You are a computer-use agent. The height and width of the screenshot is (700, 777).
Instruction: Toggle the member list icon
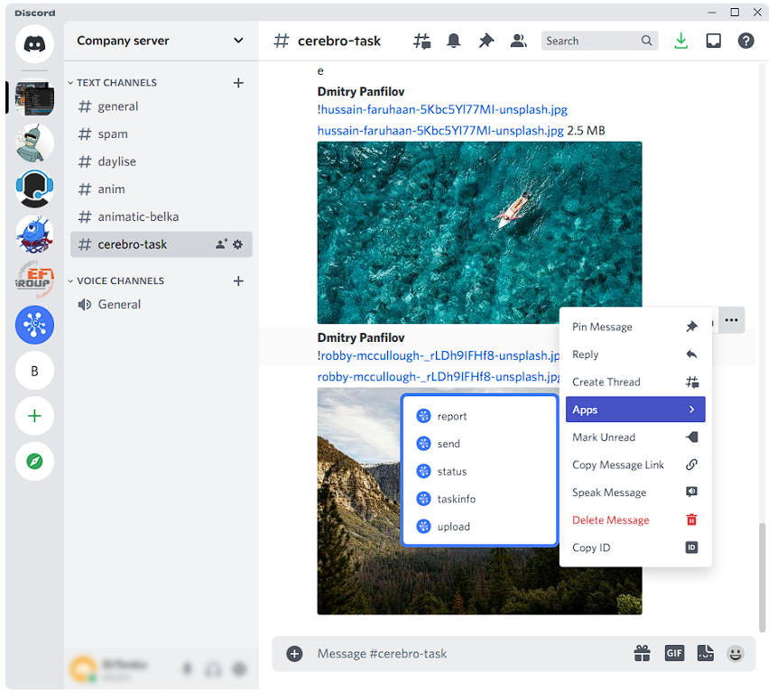(518, 41)
